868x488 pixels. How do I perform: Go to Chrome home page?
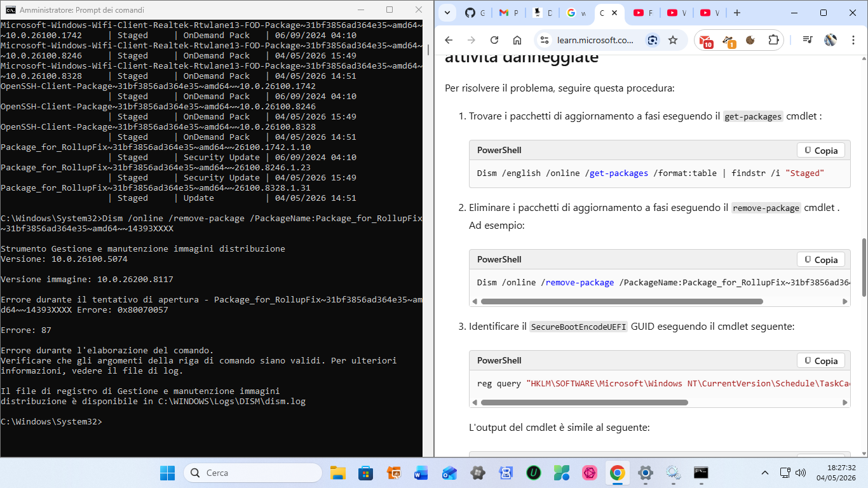pyautogui.click(x=517, y=40)
